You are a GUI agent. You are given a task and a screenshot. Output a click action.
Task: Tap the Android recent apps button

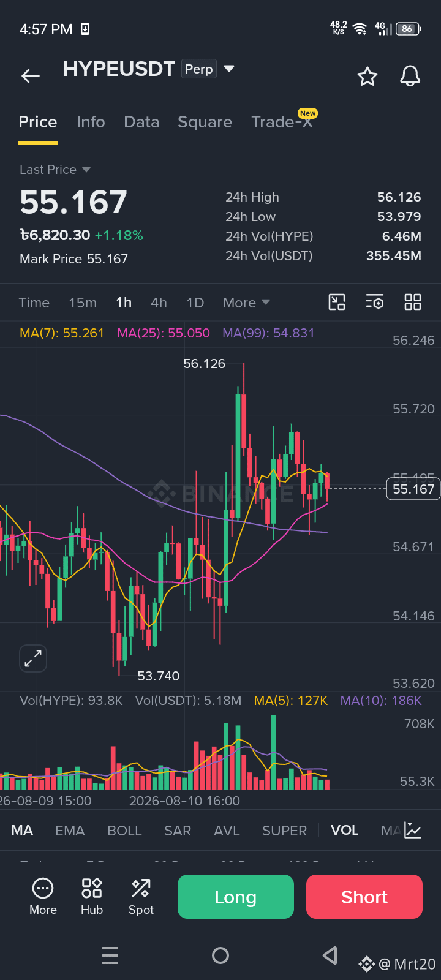click(x=110, y=956)
